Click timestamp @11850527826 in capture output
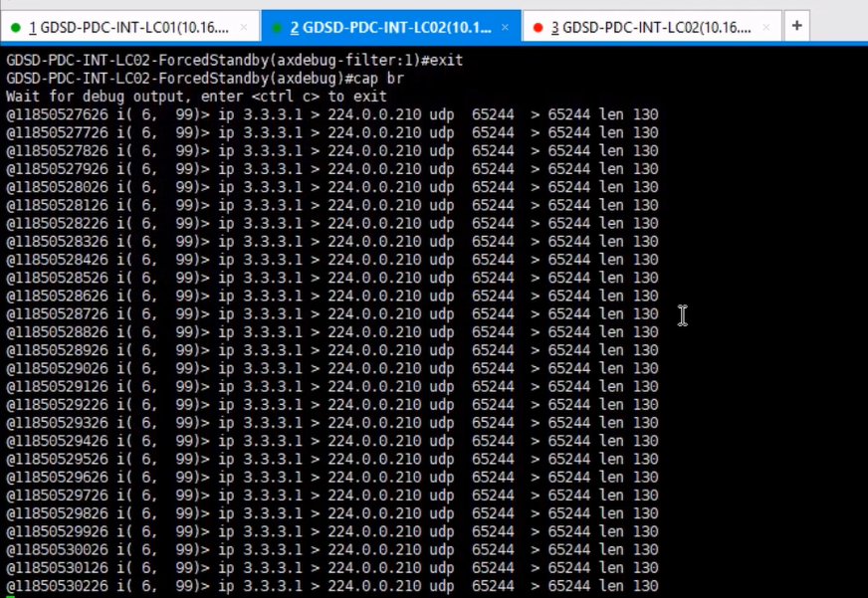Screen dimensions: 868x598 58,151
